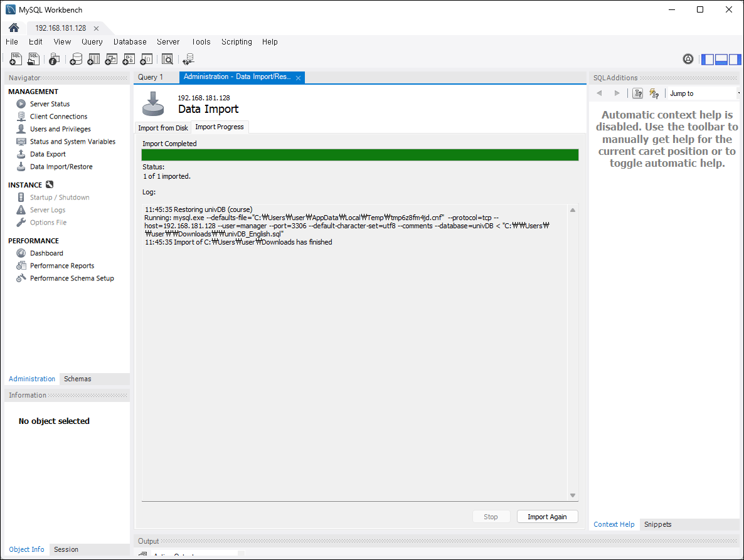Click the INSTANCE section icon

[50, 184]
